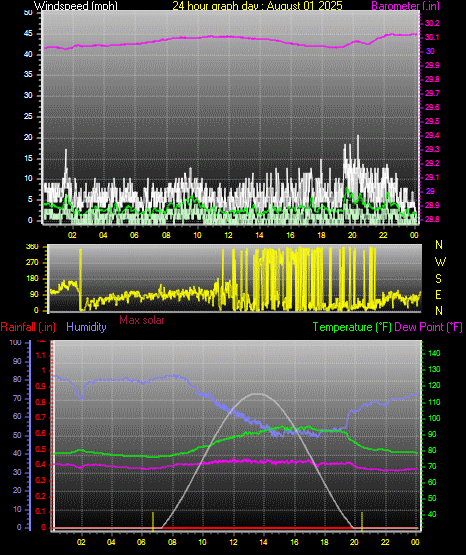Click the 29.2 barometer axis value
The image size is (466, 555).
coord(432,164)
